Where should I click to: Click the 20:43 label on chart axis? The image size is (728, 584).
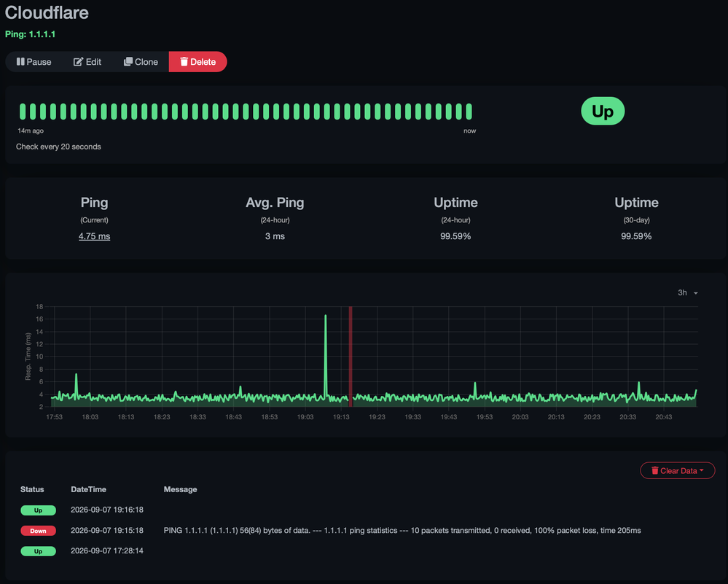663,417
